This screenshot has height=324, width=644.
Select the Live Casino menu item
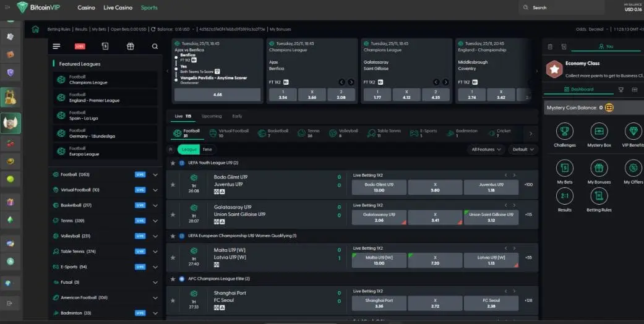(x=118, y=8)
